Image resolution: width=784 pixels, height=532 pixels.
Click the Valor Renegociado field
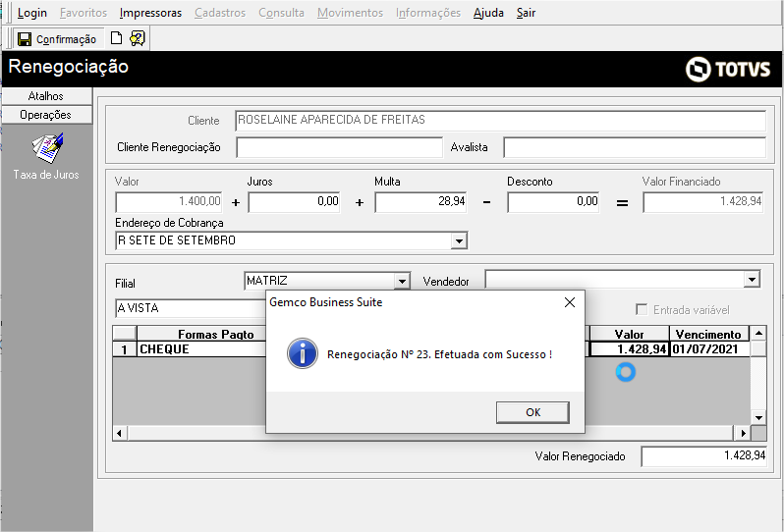pos(704,456)
